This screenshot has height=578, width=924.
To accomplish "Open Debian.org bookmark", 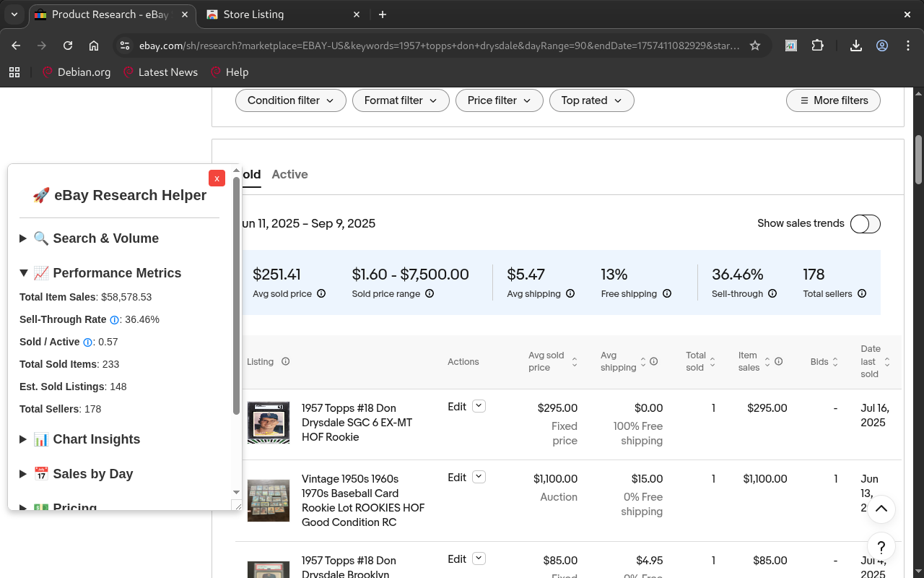I will (x=77, y=72).
